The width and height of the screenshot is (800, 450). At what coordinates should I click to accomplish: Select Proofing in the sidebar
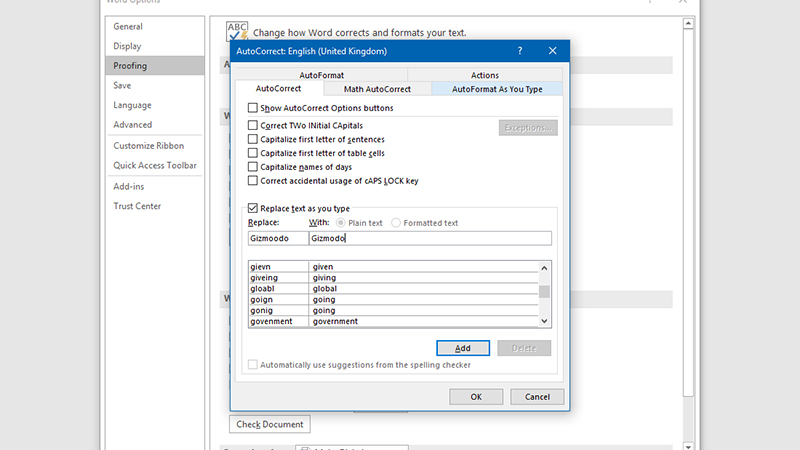point(155,65)
